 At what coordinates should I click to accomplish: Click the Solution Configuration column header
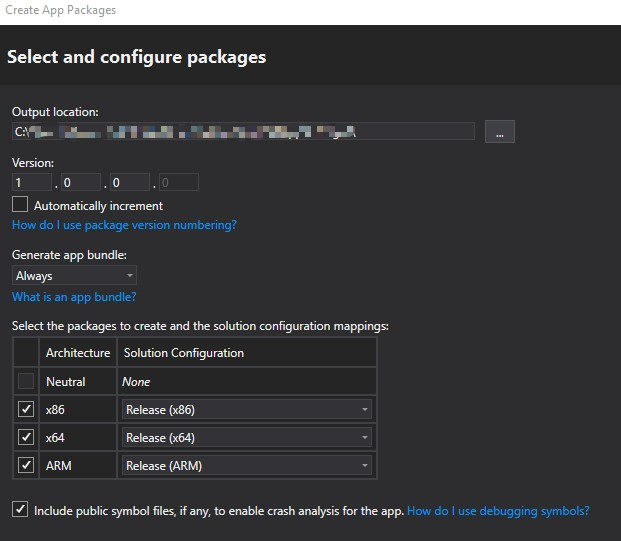183,353
